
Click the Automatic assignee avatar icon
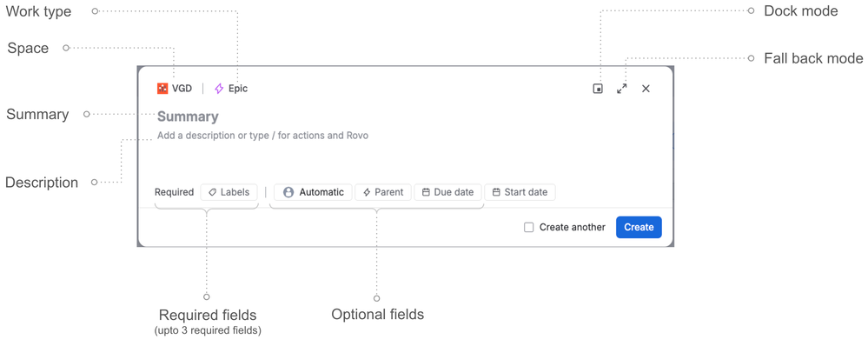pyautogui.click(x=288, y=192)
